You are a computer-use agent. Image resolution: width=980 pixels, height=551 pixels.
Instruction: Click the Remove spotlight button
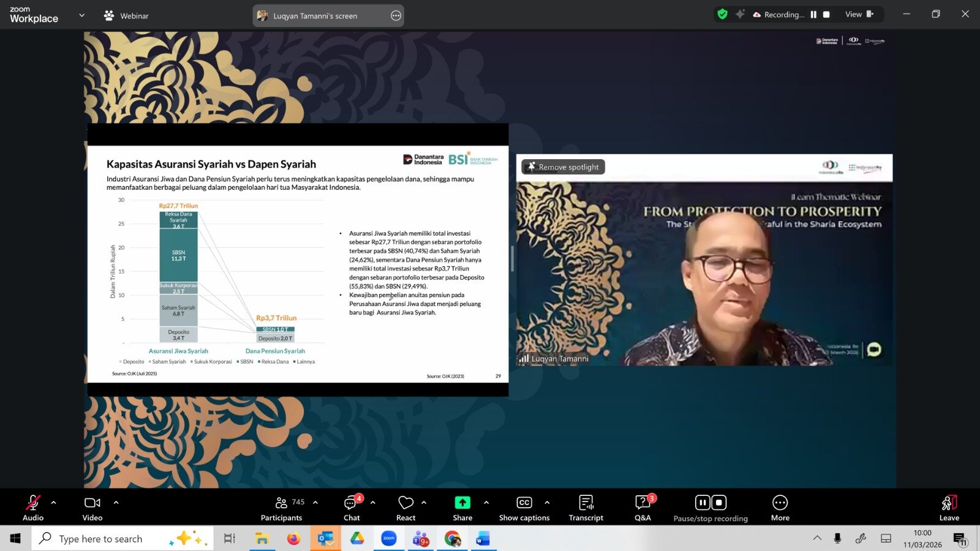click(x=563, y=167)
